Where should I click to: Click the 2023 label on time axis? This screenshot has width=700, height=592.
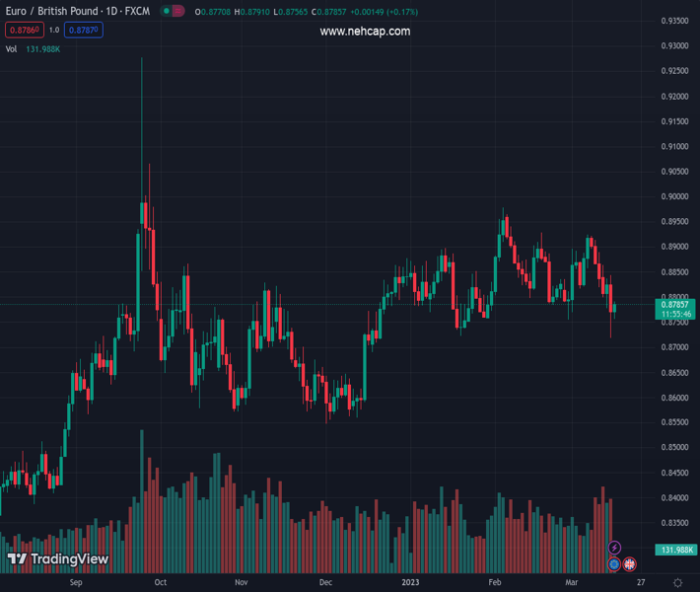point(411,582)
